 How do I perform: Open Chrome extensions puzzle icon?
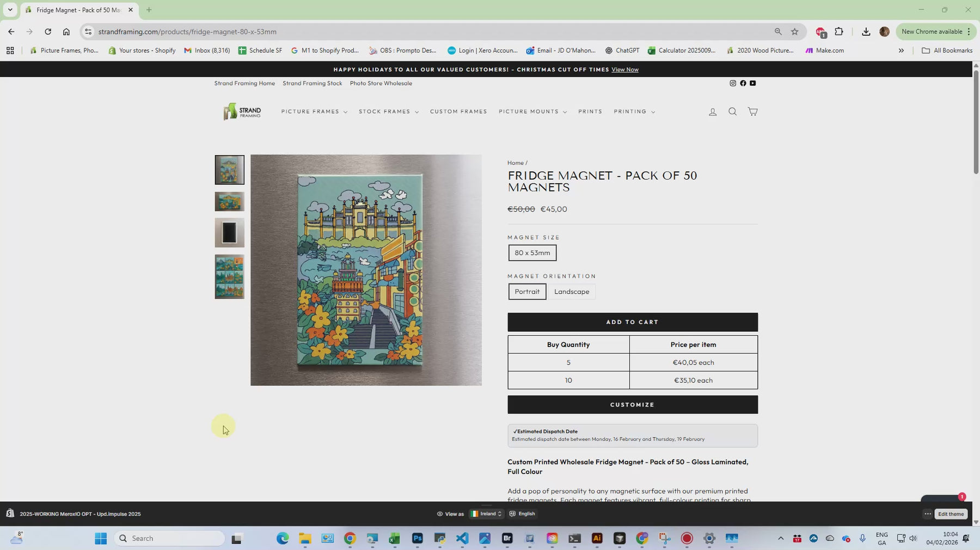[838, 32]
